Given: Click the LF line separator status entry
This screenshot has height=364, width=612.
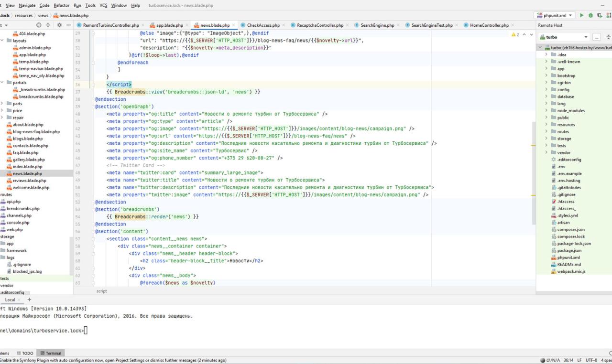Looking at the screenshot, I should (579, 360).
